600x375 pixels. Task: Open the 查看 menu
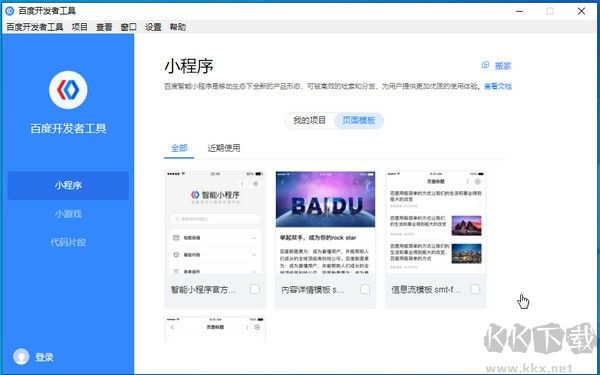coord(104,27)
